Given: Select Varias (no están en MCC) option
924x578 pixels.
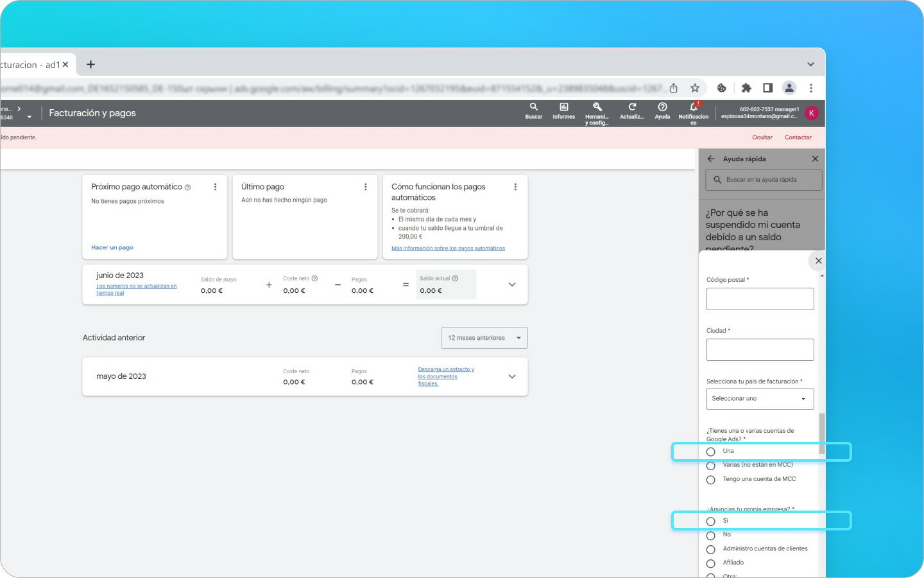Looking at the screenshot, I should (710, 466).
